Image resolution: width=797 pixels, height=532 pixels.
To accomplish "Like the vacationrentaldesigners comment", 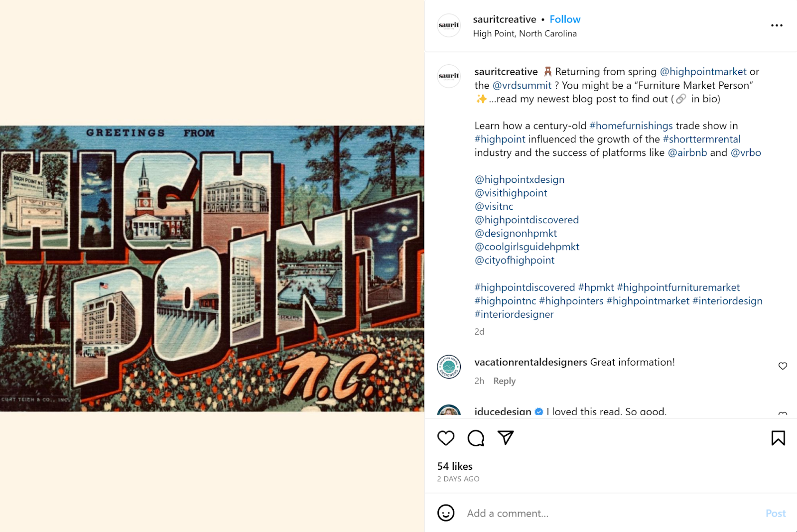I will point(783,366).
